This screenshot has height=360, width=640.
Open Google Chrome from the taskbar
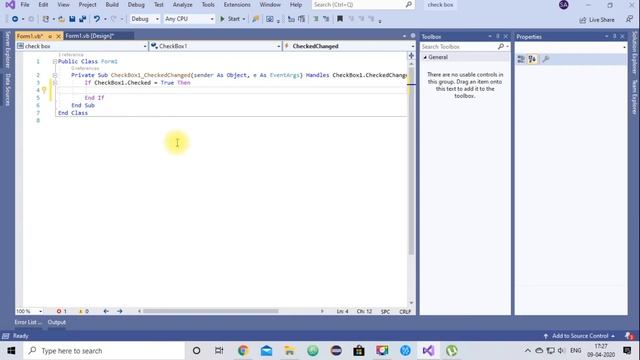coord(243,351)
